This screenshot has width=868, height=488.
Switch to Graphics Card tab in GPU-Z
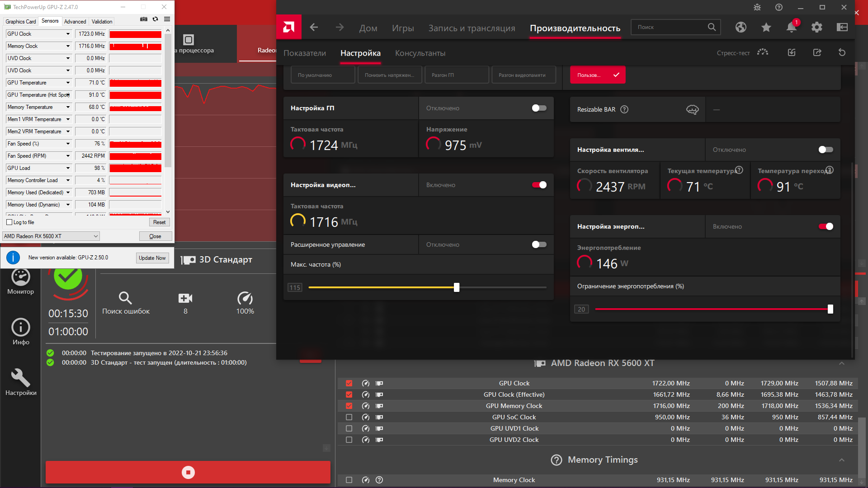point(20,21)
